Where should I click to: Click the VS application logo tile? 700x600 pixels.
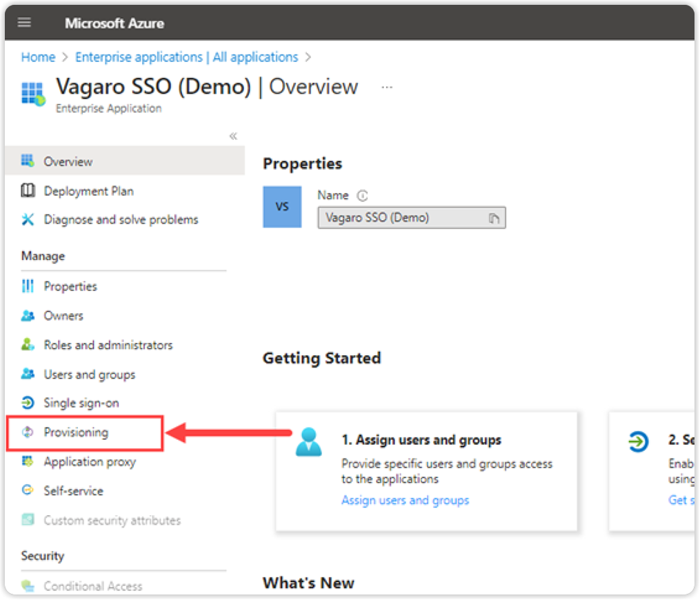click(x=282, y=207)
